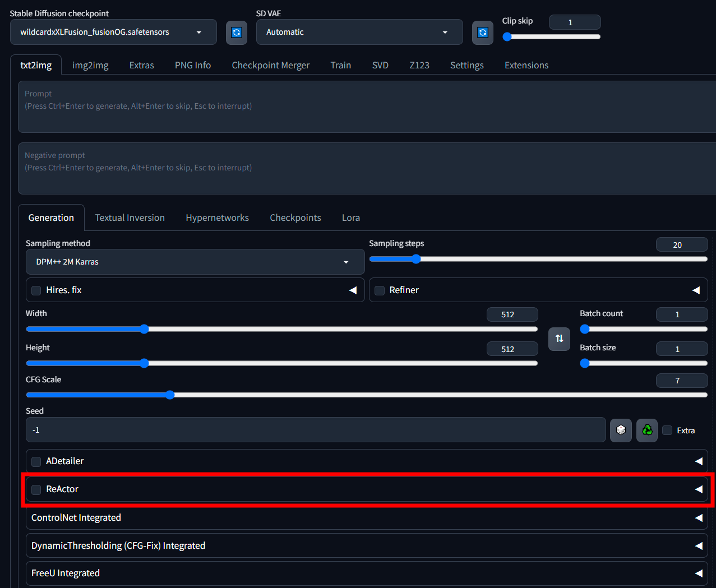Screen dimensions: 716x588
Task: Open Stable Diffusion checkpoint dropdown
Action: tap(113, 32)
